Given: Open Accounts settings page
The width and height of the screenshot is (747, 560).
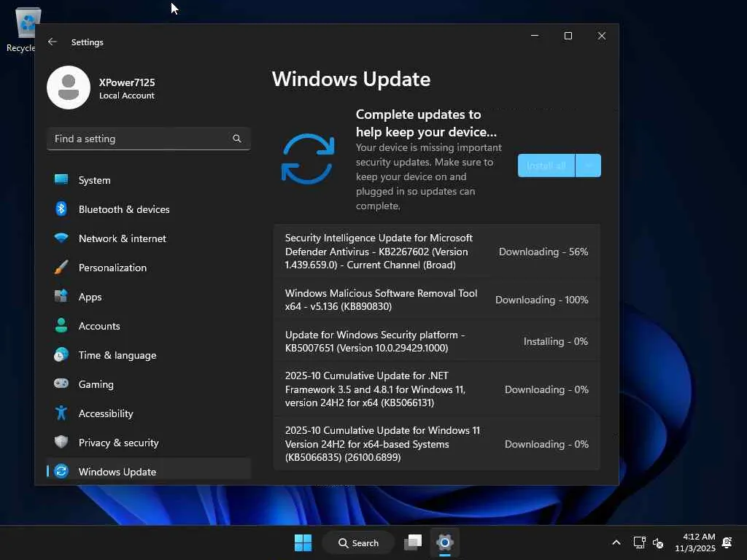Looking at the screenshot, I should point(149,326).
